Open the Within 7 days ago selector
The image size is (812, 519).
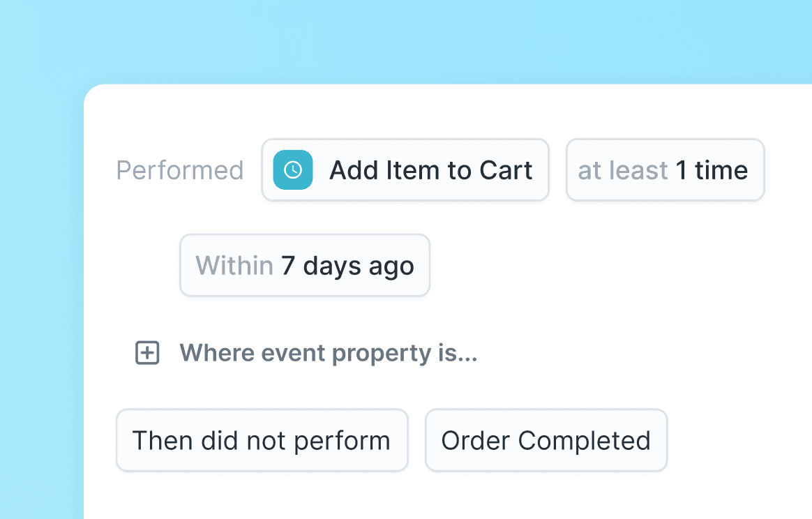coord(305,265)
